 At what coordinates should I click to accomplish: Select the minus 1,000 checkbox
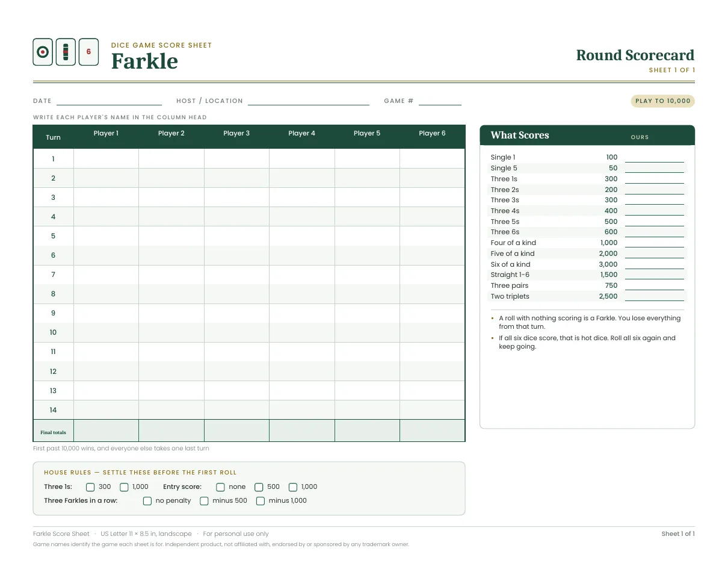[x=261, y=501]
